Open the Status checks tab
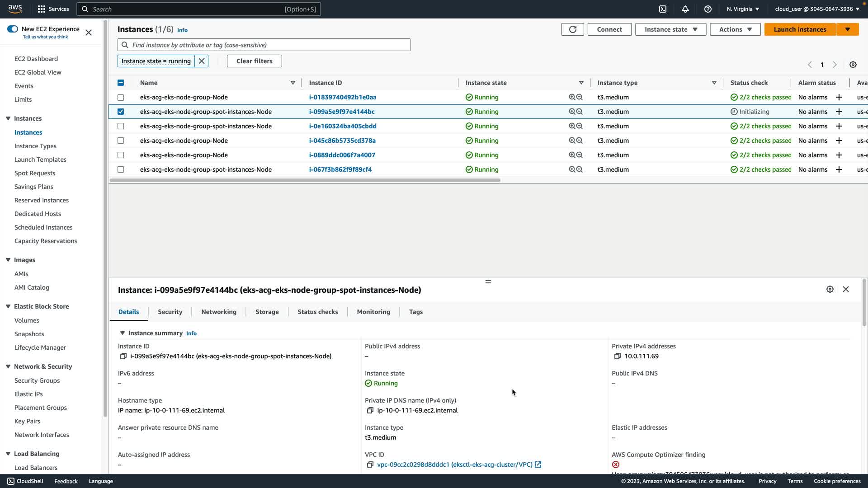Screen dimensions: 868x488 pos(317,312)
